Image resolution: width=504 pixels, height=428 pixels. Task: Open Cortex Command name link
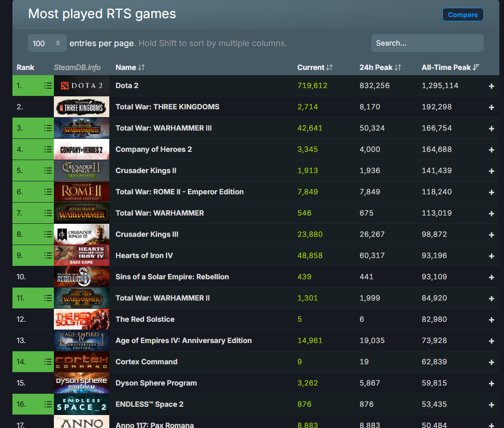pyautogui.click(x=146, y=362)
